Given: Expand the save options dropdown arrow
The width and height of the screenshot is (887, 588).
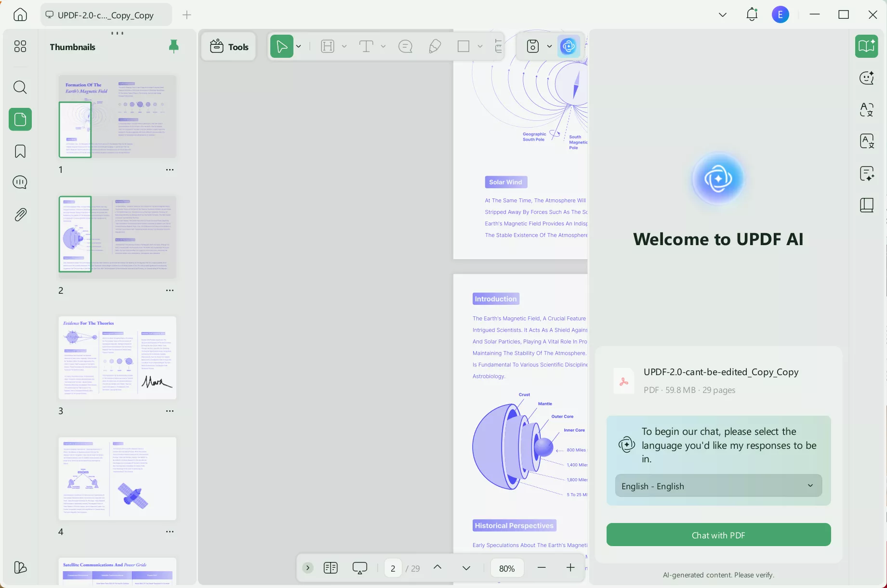Looking at the screenshot, I should click(x=549, y=47).
